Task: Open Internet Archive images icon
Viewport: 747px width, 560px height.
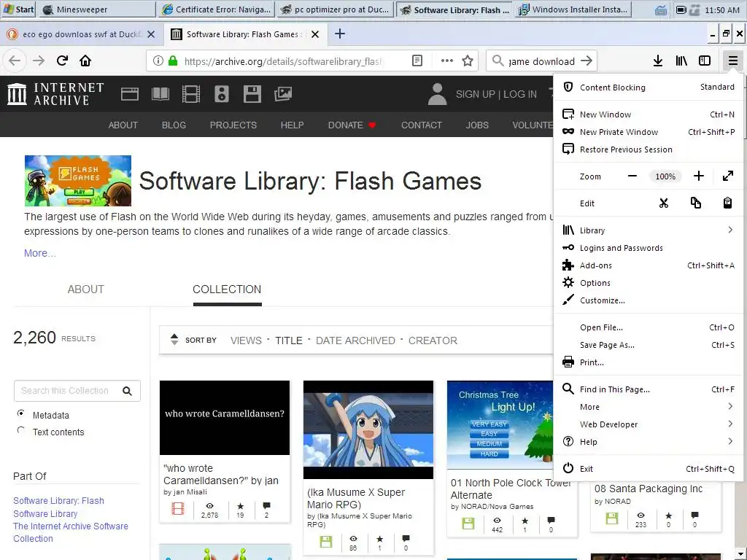Action: point(283,94)
